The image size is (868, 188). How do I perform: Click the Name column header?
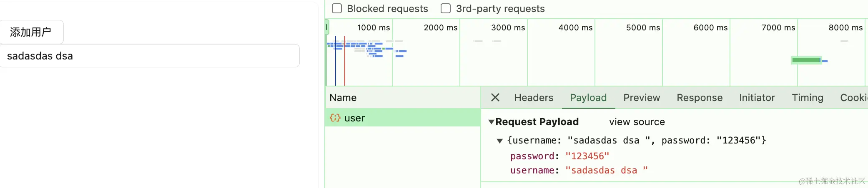click(343, 98)
